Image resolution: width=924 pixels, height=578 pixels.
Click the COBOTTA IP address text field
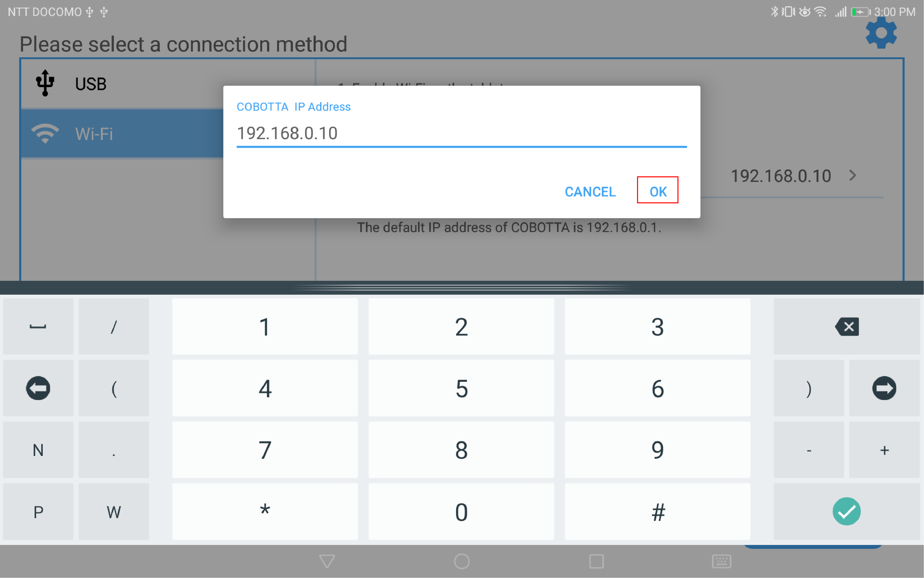461,133
